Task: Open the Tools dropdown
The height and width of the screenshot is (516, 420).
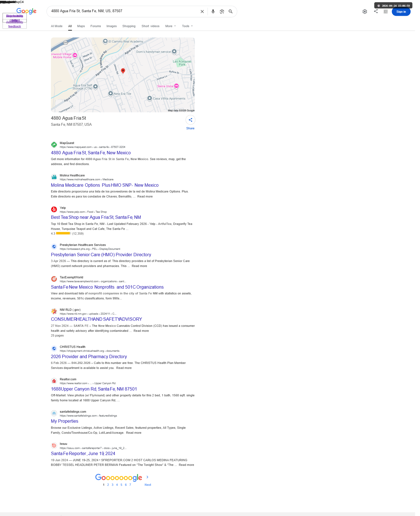Action: (x=187, y=26)
